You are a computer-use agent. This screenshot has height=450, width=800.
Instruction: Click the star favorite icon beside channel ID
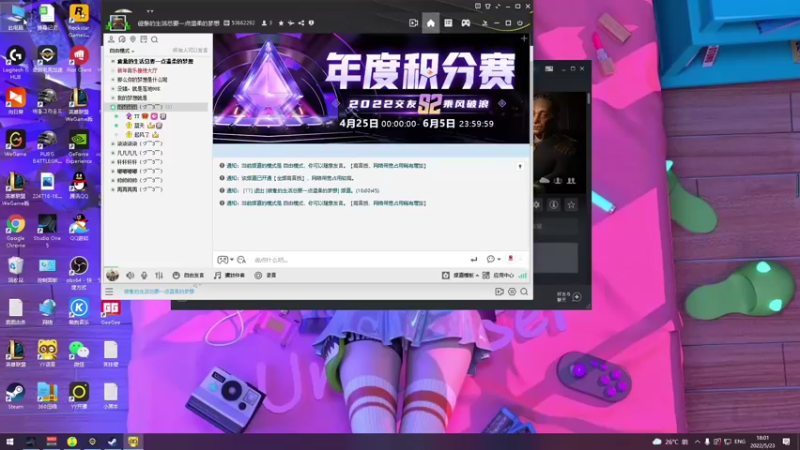point(281,23)
